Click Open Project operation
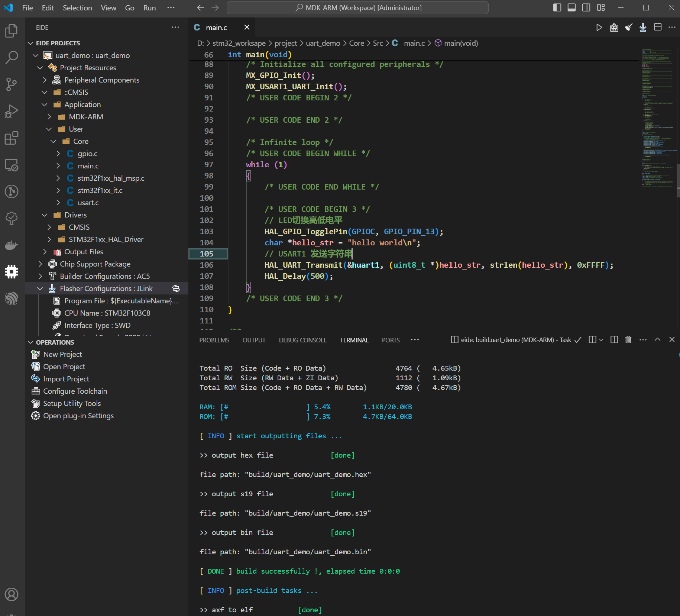The image size is (680, 616). point(64,367)
